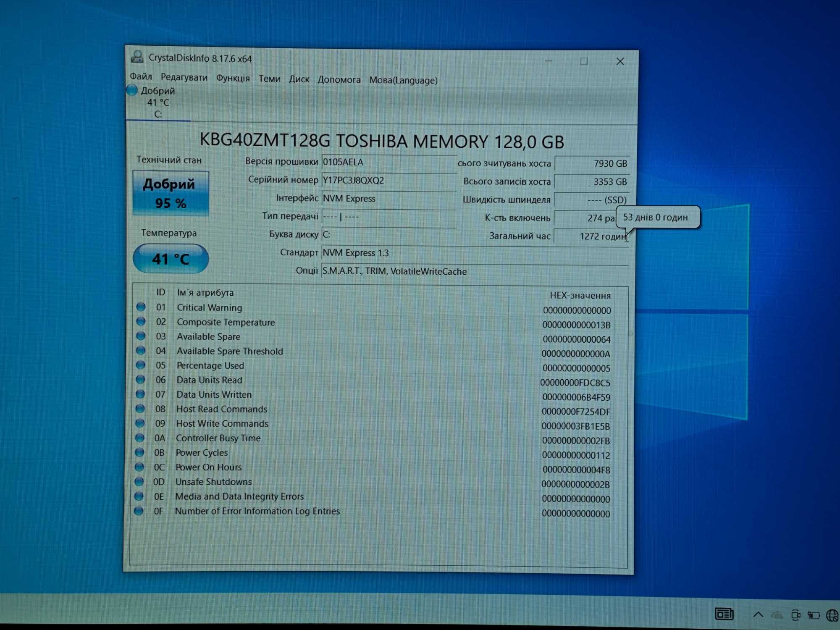This screenshot has width=840, height=630.
Task: Click the disk model title KBG40ZMT128G TOSHIBA MEMORY
Action: coord(381,141)
